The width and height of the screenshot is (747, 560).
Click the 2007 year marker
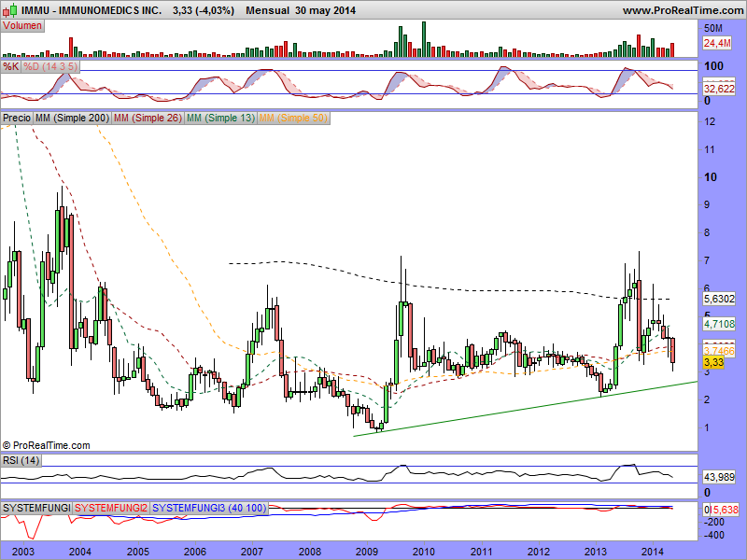[252, 552]
